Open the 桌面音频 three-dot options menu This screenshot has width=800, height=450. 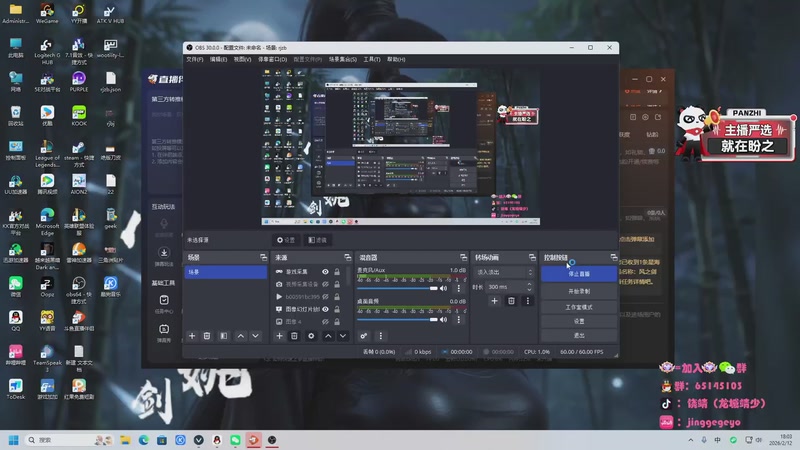(458, 319)
